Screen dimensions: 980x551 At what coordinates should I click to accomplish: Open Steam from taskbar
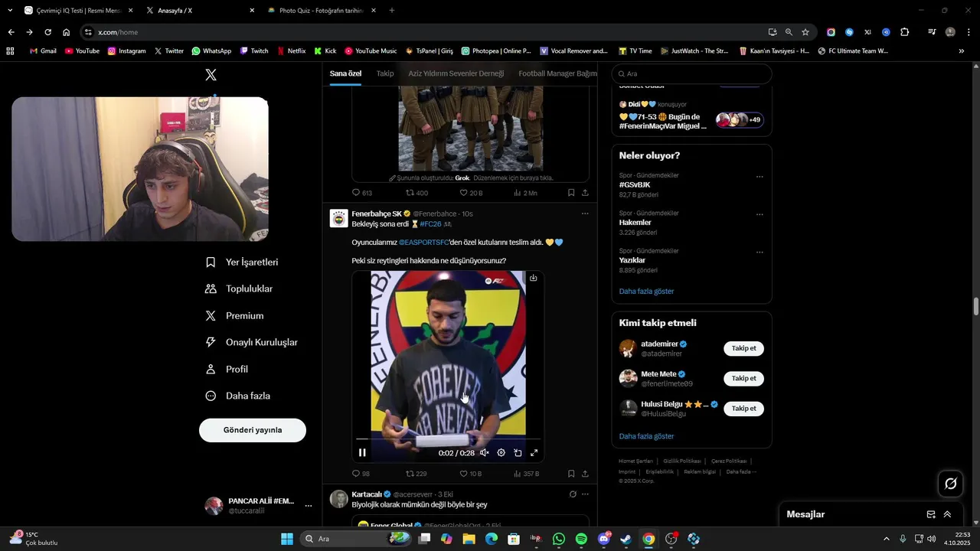pos(626,539)
